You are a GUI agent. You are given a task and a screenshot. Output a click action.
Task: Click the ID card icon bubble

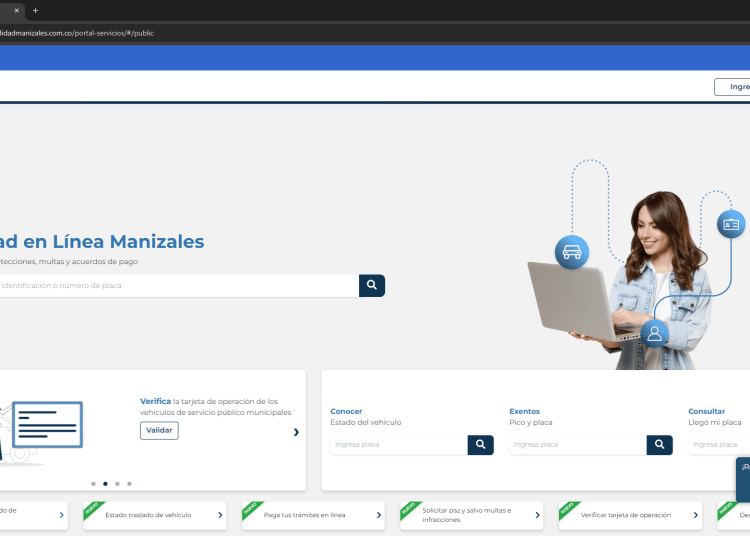pos(731,224)
